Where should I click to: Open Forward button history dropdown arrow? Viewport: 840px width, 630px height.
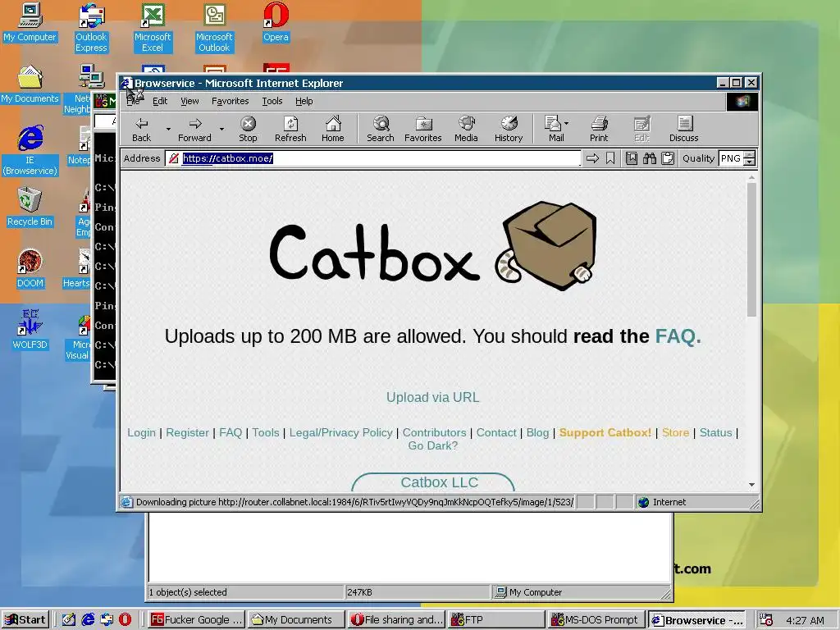point(221,130)
